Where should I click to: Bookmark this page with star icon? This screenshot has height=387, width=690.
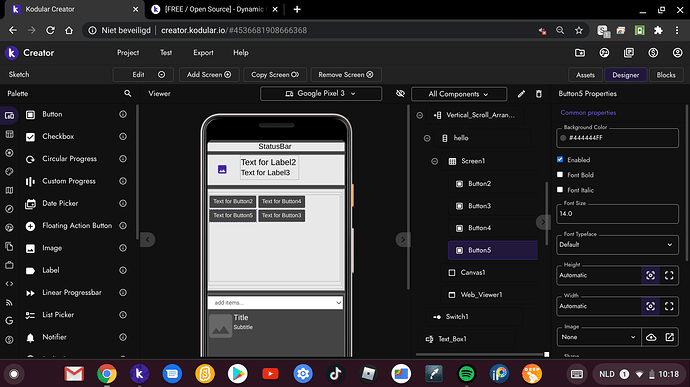click(x=579, y=30)
